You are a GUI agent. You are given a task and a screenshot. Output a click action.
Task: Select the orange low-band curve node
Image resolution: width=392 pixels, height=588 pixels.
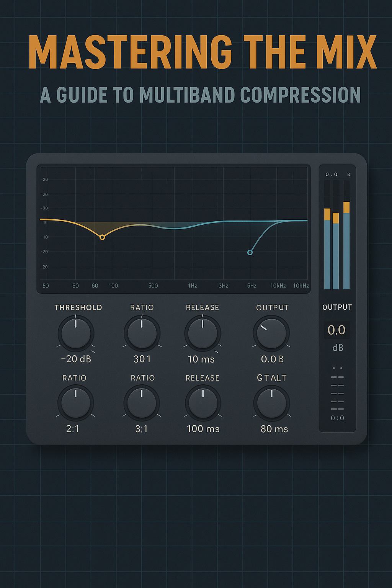point(102,237)
